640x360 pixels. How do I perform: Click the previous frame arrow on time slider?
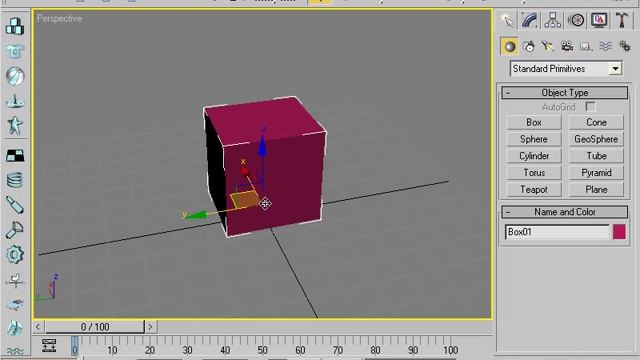pyautogui.click(x=38, y=327)
